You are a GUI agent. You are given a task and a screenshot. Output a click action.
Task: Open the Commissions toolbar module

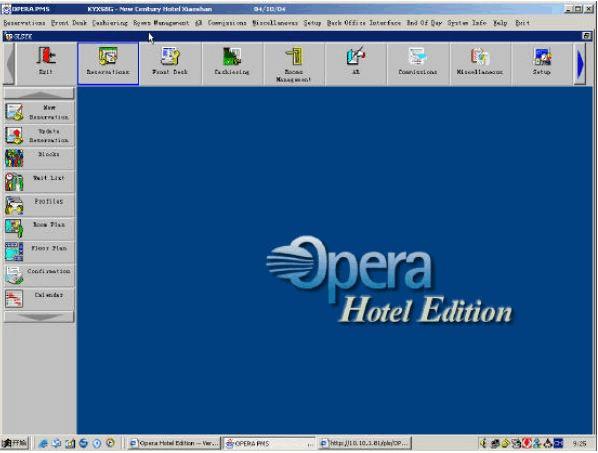point(418,63)
